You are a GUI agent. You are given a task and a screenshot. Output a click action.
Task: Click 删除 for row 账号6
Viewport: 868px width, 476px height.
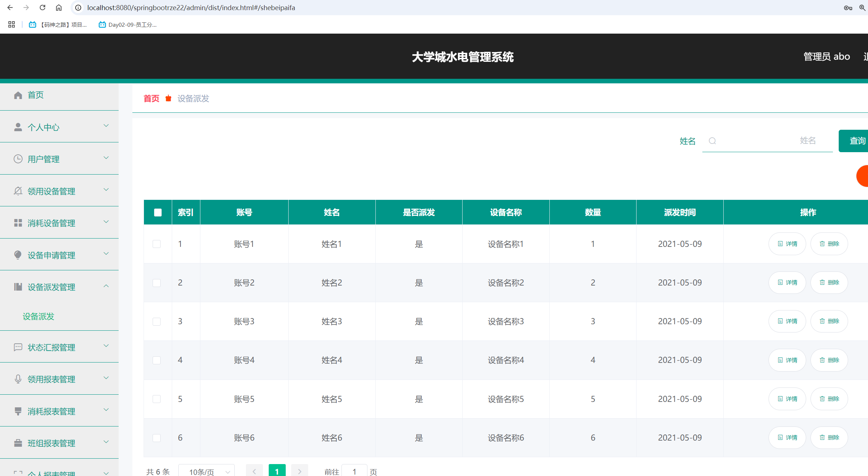[829, 437]
